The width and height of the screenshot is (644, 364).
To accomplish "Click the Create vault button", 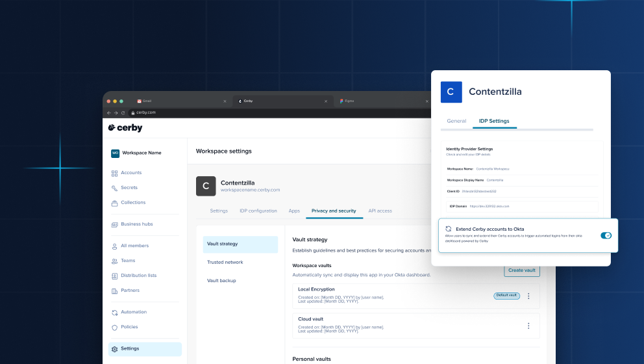I will 521,270.
